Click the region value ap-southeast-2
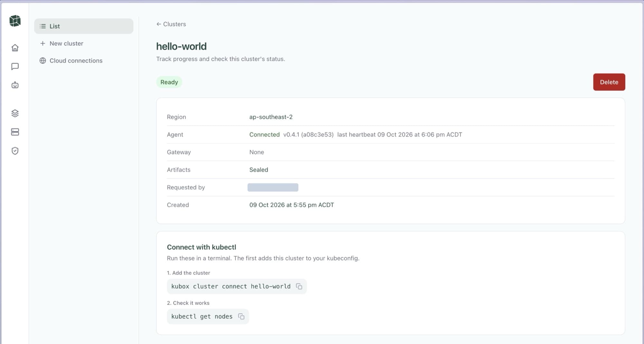Image resolution: width=644 pixels, height=344 pixels. [x=271, y=117]
